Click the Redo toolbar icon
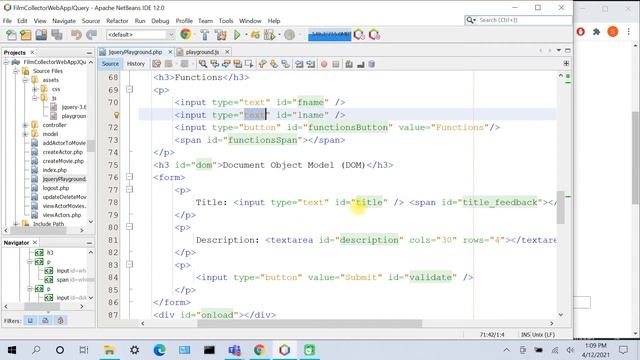The height and width of the screenshot is (360, 640). click(91, 35)
